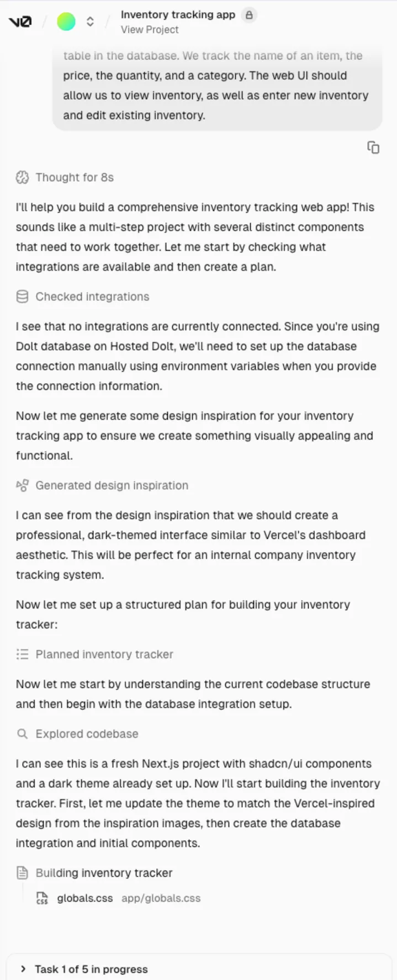Open the app/globals.css file path

161,898
